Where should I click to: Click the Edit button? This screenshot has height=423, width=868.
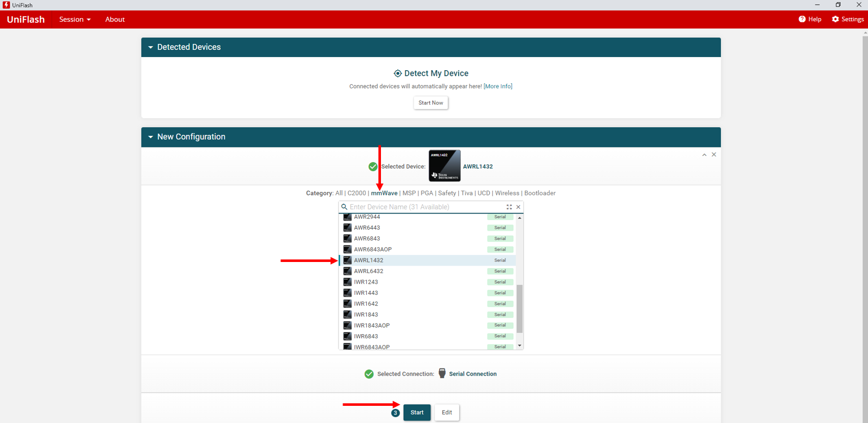(x=447, y=412)
